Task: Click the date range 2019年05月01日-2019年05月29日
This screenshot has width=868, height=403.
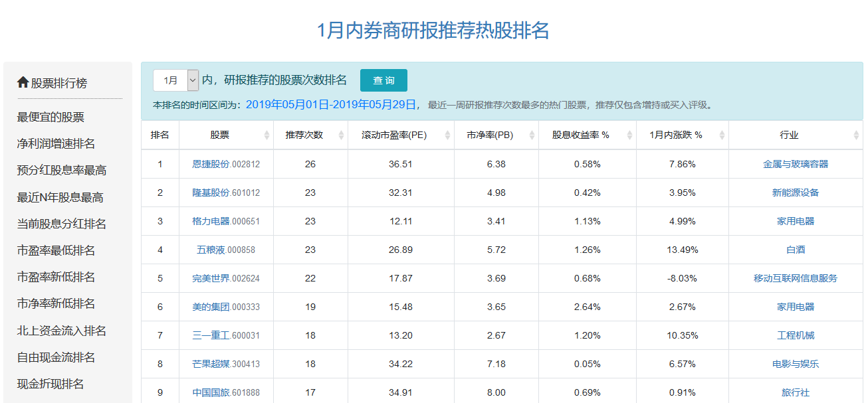Action: [330, 104]
